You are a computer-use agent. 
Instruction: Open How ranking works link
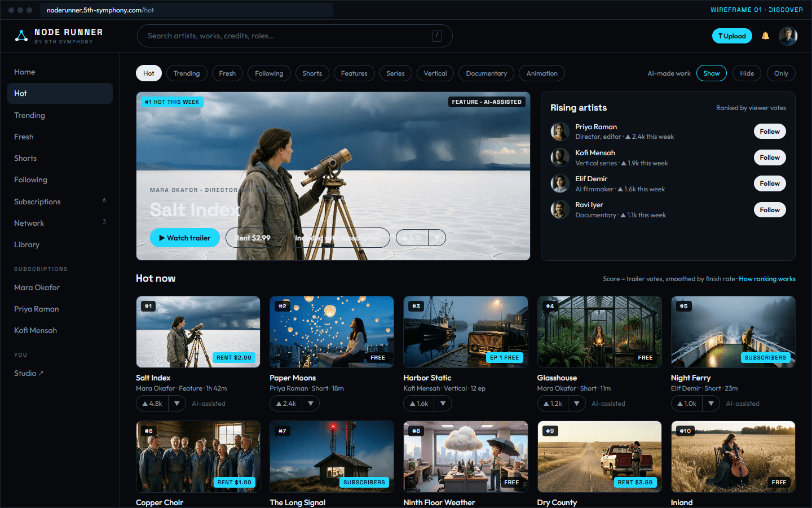coord(767,279)
